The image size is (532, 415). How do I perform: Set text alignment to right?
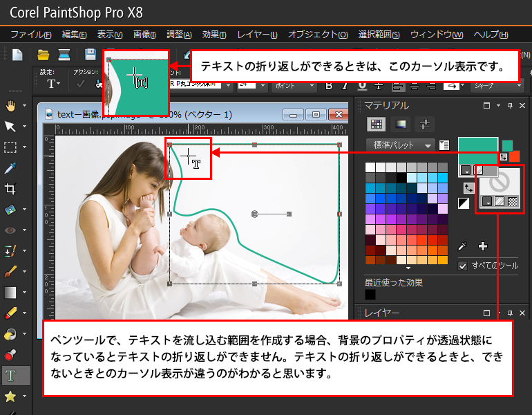[431, 86]
